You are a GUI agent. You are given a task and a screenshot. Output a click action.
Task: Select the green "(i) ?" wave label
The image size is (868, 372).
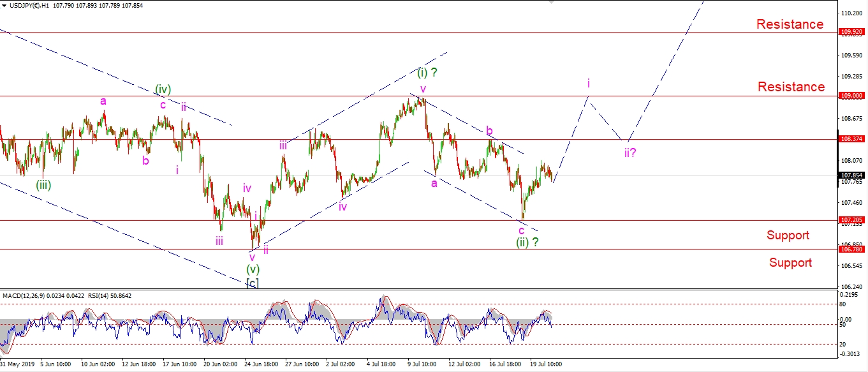(x=427, y=73)
